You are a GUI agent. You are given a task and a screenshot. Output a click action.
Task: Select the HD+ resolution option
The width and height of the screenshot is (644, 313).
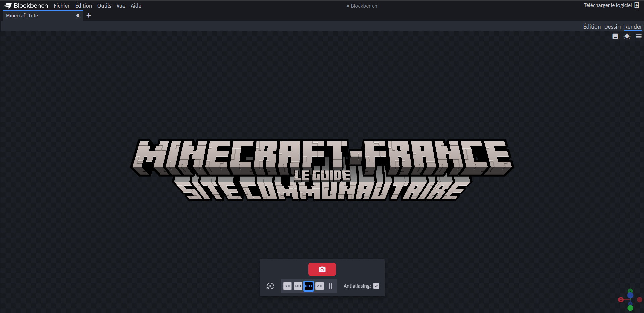(x=309, y=286)
